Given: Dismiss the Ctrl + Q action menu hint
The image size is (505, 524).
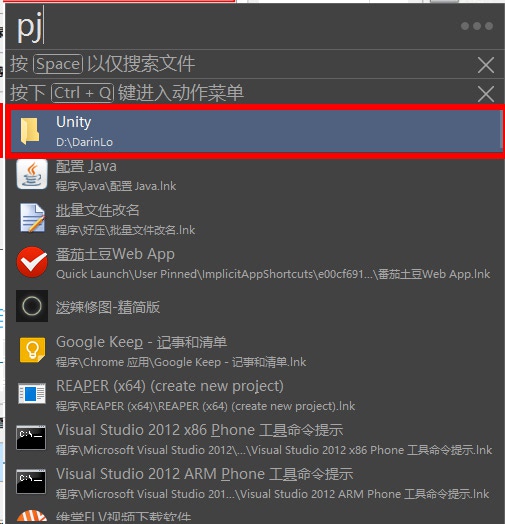Looking at the screenshot, I should [x=486, y=94].
